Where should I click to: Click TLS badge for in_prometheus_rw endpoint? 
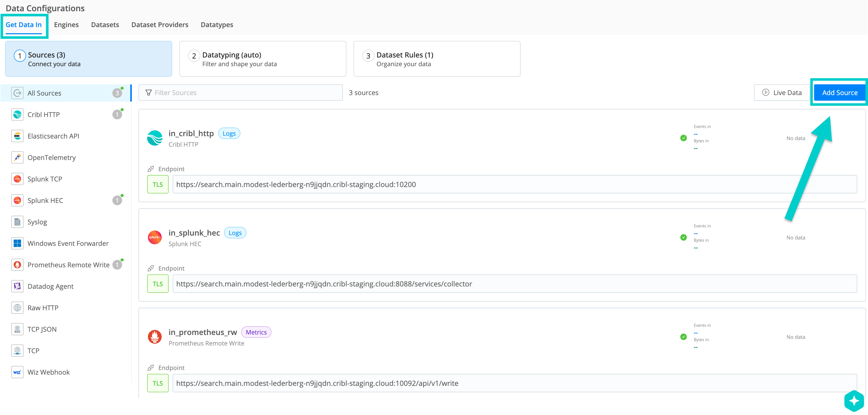click(158, 383)
